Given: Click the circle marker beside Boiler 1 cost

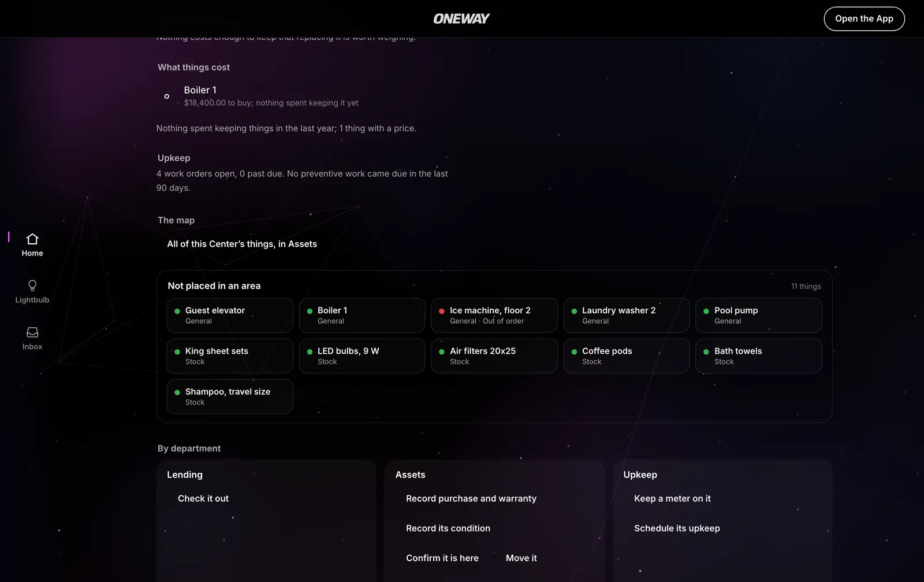Looking at the screenshot, I should (x=167, y=97).
